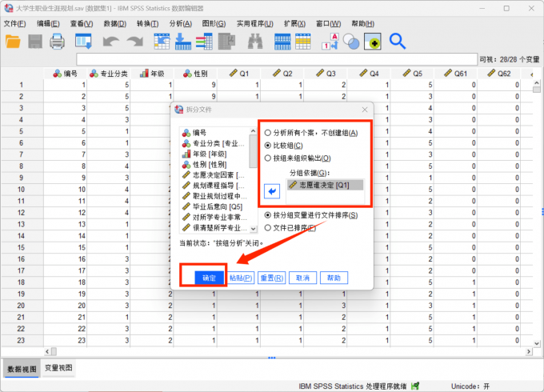Image resolution: width=544 pixels, height=392 pixels.
Task: Open the 文件 menu
Action: 15,23
